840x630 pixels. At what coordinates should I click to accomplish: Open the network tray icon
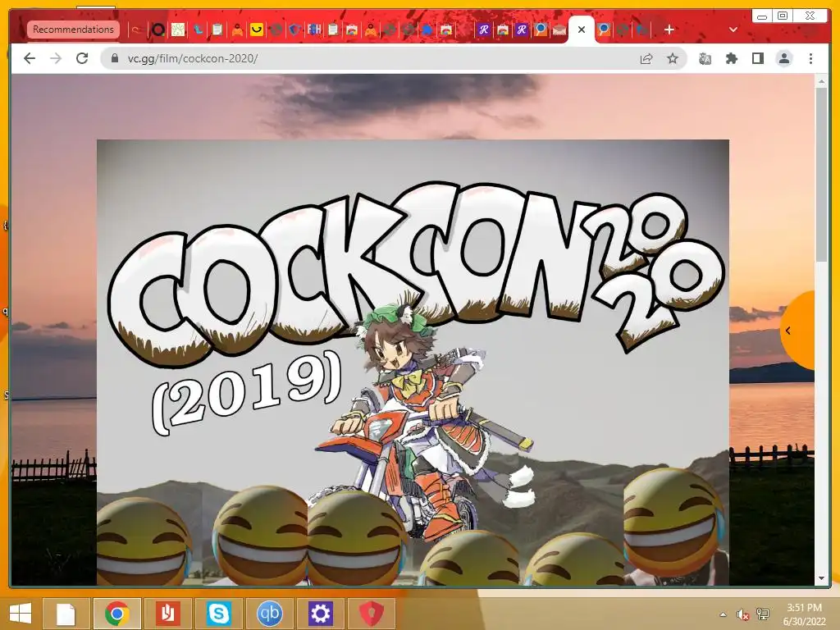pyautogui.click(x=763, y=614)
